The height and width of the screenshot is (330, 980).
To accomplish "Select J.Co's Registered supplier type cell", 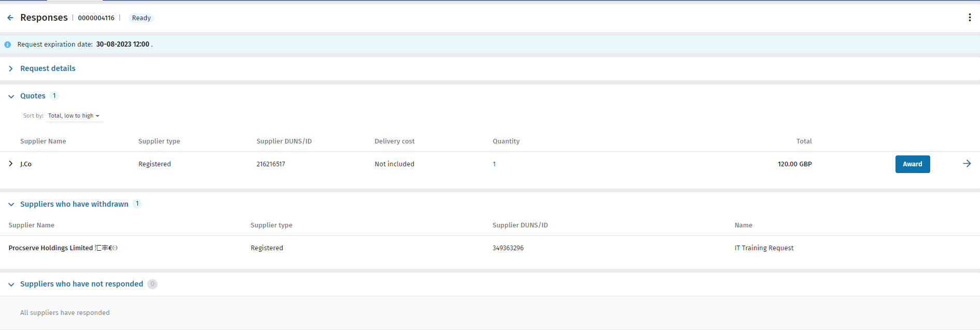I will pyautogui.click(x=155, y=164).
